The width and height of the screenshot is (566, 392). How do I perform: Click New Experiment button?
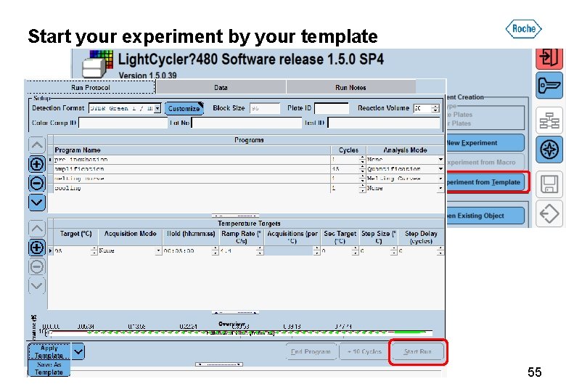pyautogui.click(x=485, y=143)
